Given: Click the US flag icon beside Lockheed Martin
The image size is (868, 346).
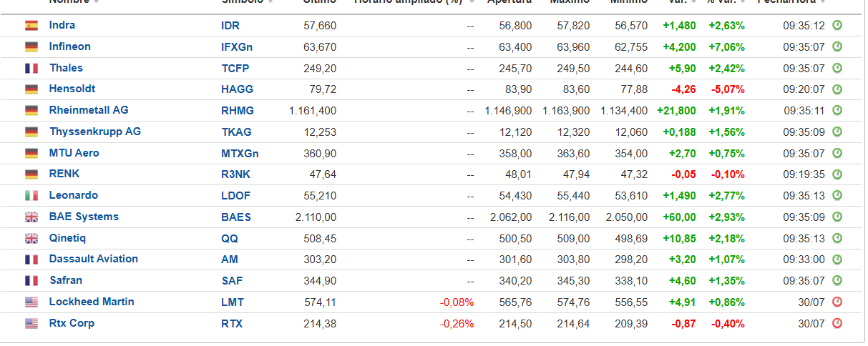Looking at the screenshot, I should click(31, 302).
